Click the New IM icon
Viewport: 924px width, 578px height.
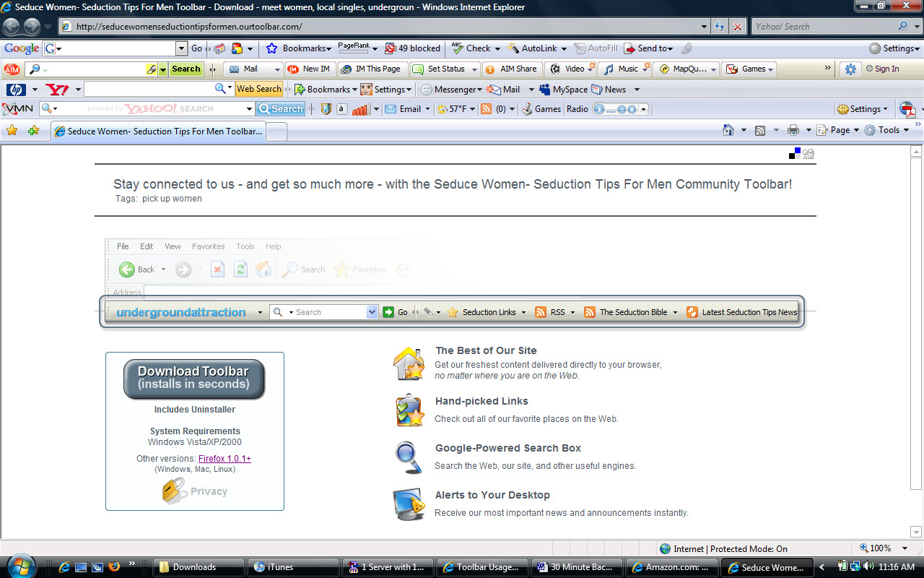point(292,69)
